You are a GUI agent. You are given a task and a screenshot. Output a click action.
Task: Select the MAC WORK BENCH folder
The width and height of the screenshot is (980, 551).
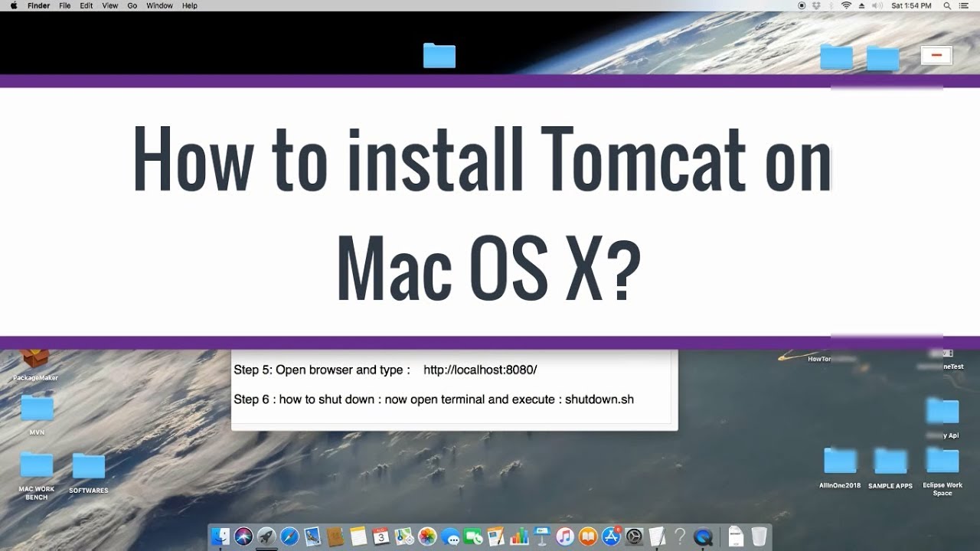[37, 474]
